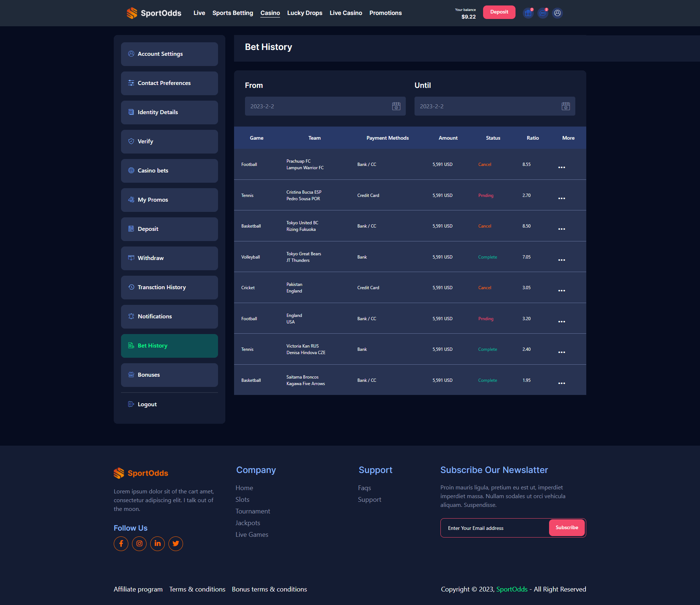Go to My Promos section
The width and height of the screenshot is (700, 605).
coord(170,200)
